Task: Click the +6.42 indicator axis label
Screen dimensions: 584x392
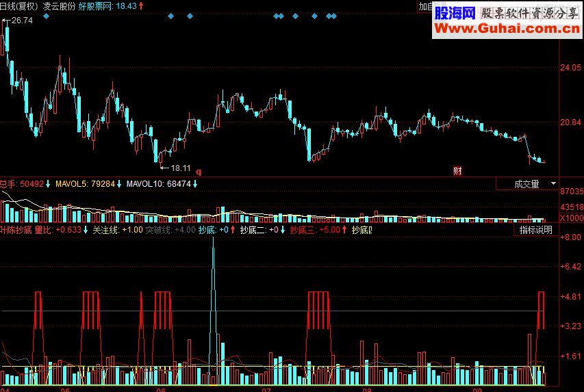Action: [x=570, y=267]
